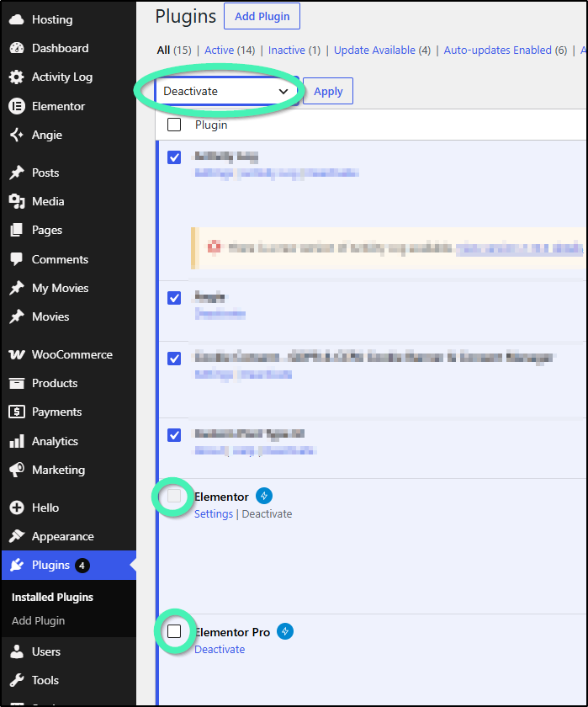
Task: Click the My Movies pin icon
Action: tap(17, 288)
